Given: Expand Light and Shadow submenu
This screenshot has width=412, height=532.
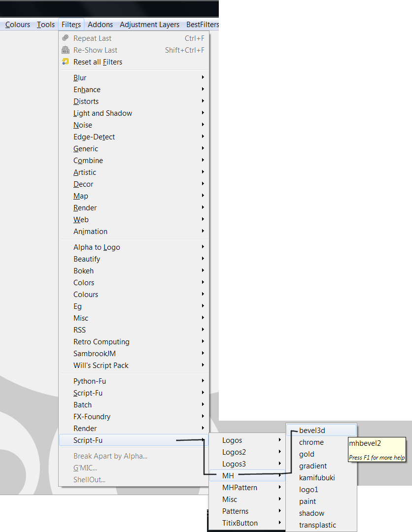Looking at the screenshot, I should tap(134, 113).
